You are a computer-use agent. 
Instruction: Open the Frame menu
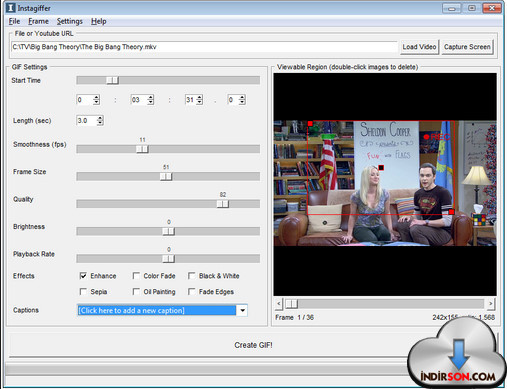pyautogui.click(x=38, y=21)
